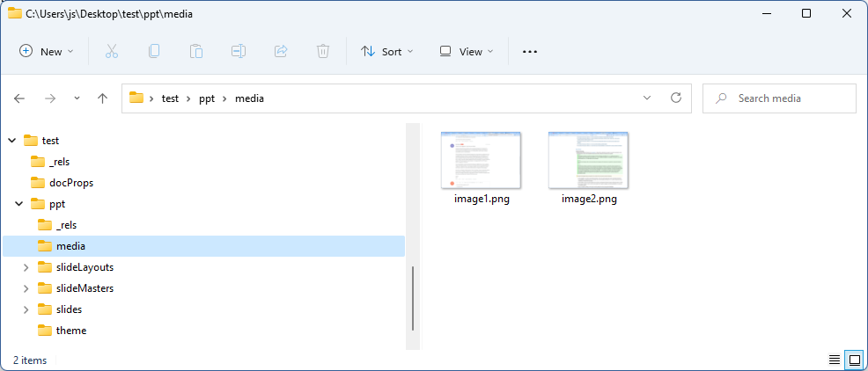Click the Cut scissors icon
Screen dimensions: 868x371
point(112,51)
